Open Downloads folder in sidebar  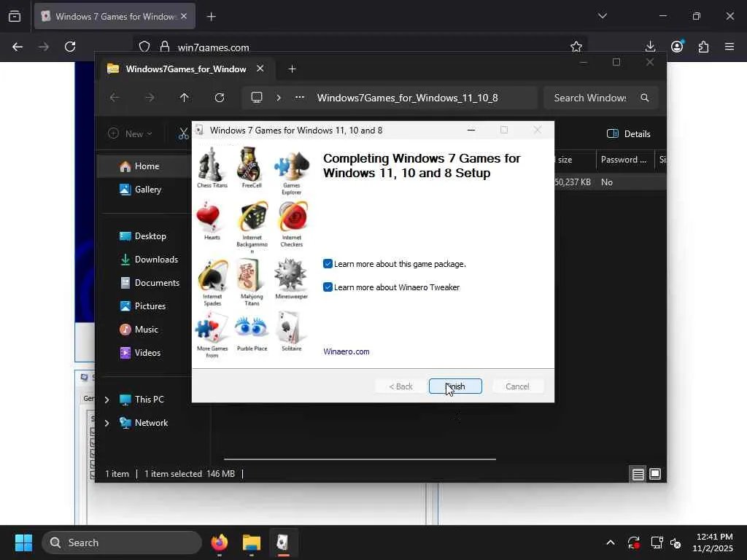(156, 260)
